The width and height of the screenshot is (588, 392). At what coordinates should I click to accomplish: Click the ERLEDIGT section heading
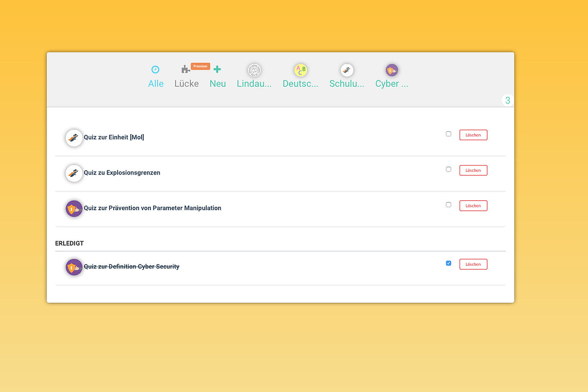click(69, 244)
